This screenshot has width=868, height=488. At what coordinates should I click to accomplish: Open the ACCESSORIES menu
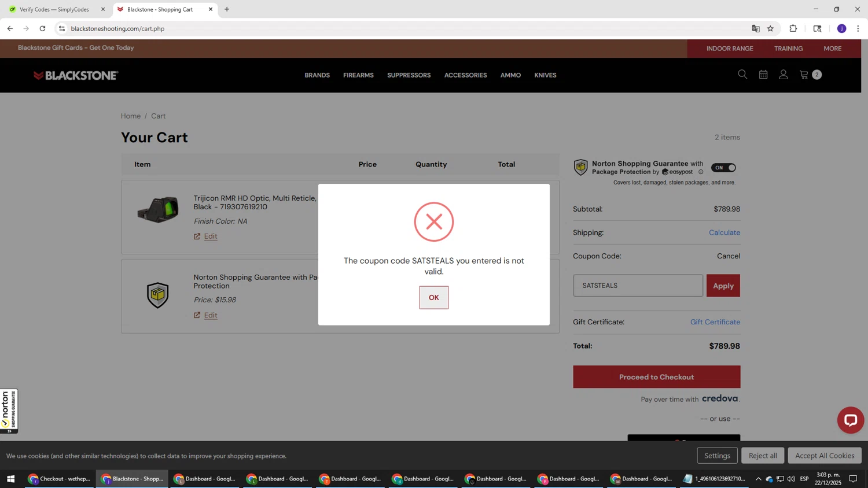(465, 75)
